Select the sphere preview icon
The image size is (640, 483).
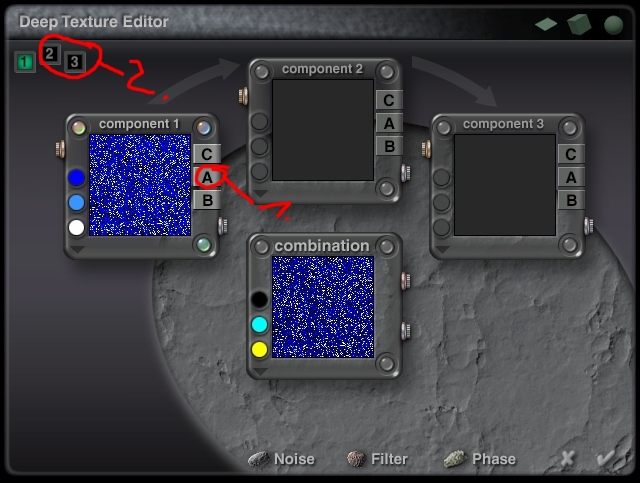coord(613,25)
